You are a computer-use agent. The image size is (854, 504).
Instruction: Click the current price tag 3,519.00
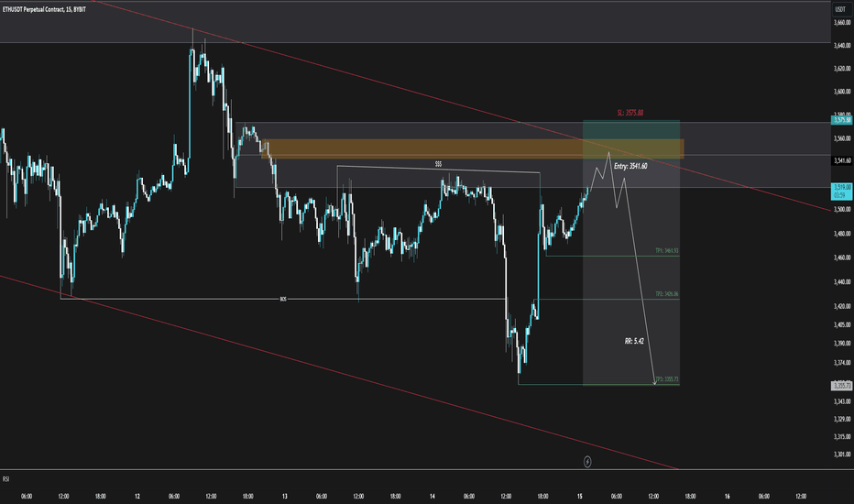(841, 191)
